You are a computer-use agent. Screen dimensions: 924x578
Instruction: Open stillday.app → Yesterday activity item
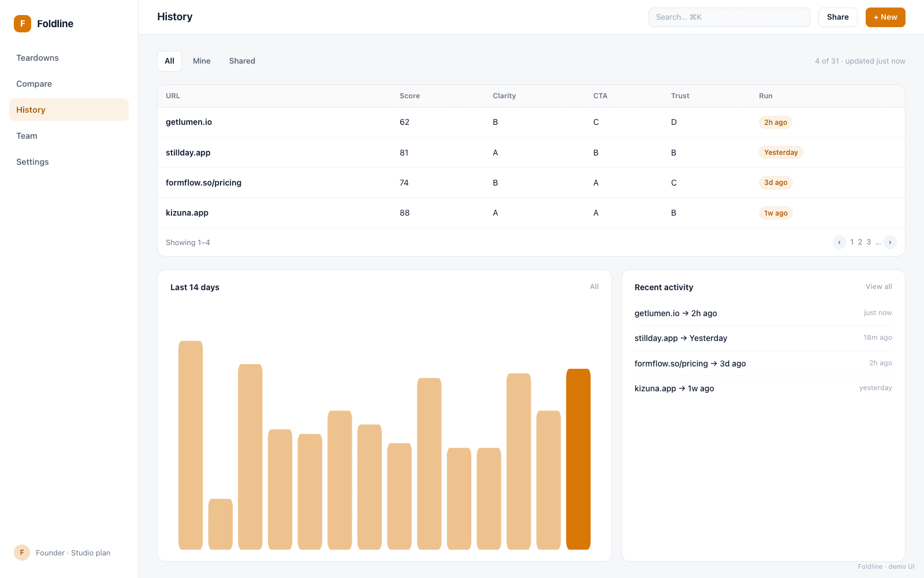point(763,338)
